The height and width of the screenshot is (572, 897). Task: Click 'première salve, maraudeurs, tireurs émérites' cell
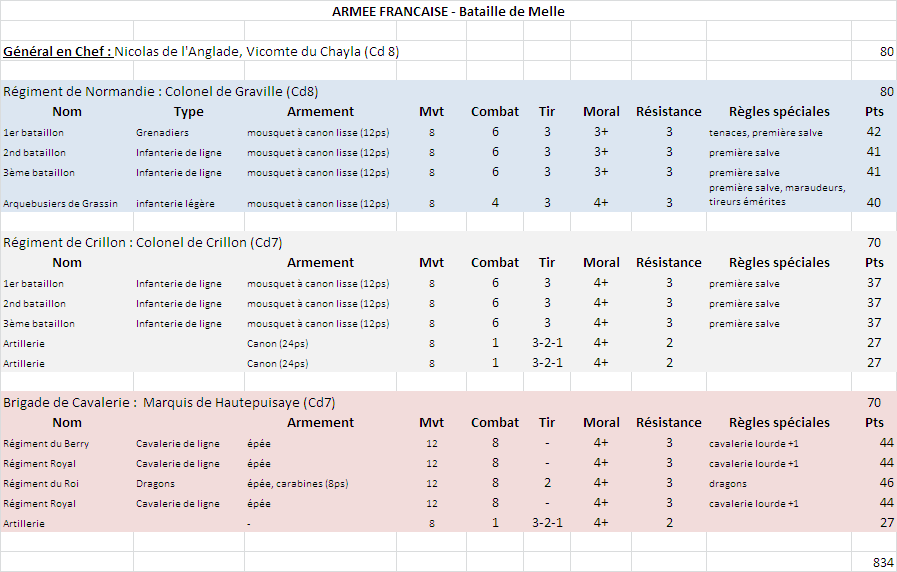coord(777,194)
